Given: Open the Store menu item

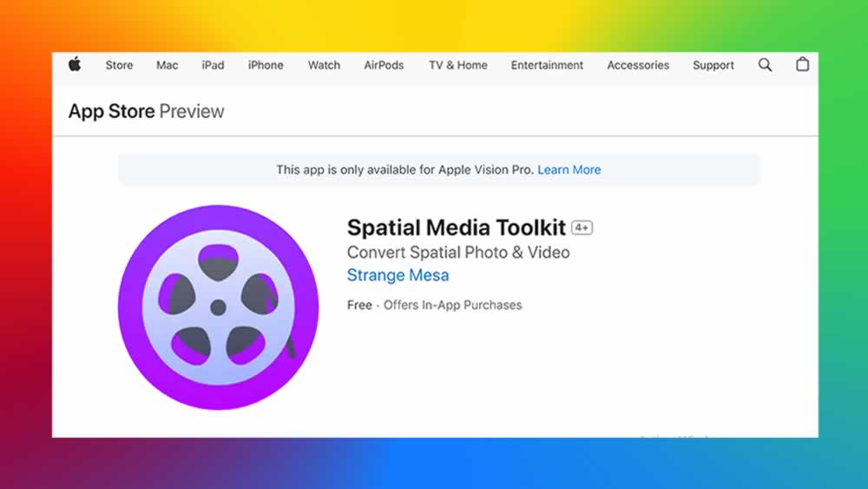Looking at the screenshot, I should (119, 65).
